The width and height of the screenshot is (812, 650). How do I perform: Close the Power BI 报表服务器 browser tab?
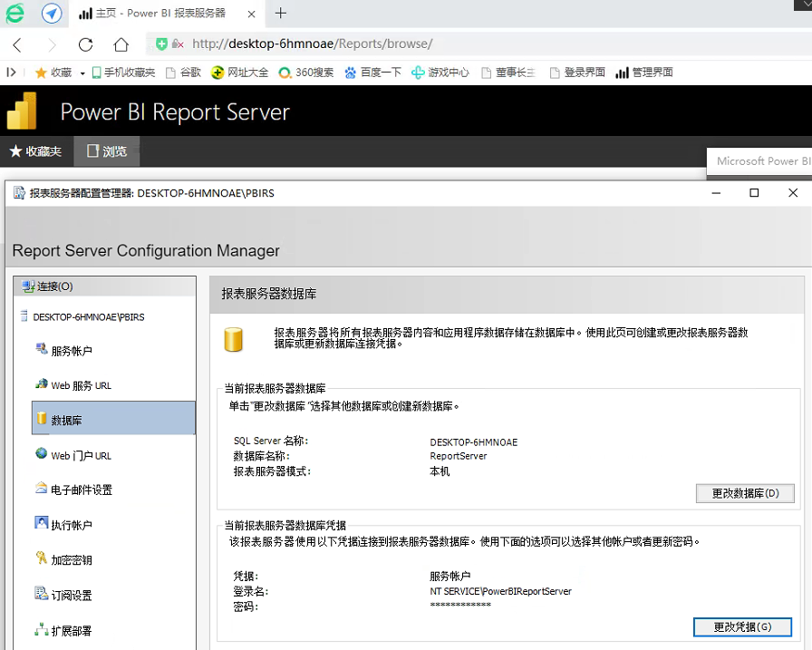tap(251, 14)
